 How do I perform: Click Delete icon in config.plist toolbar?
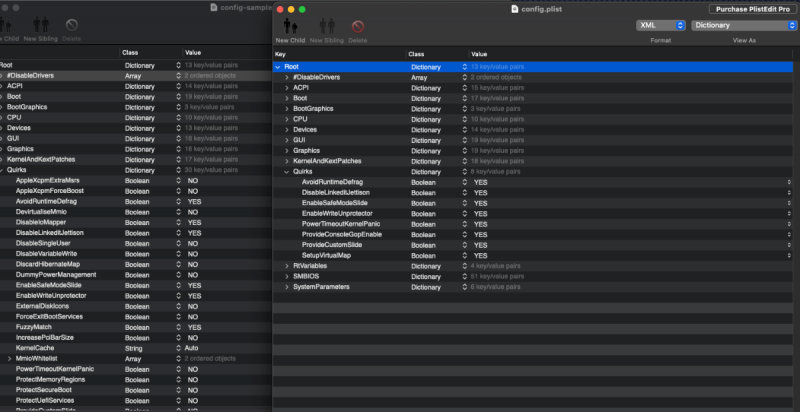click(x=357, y=25)
